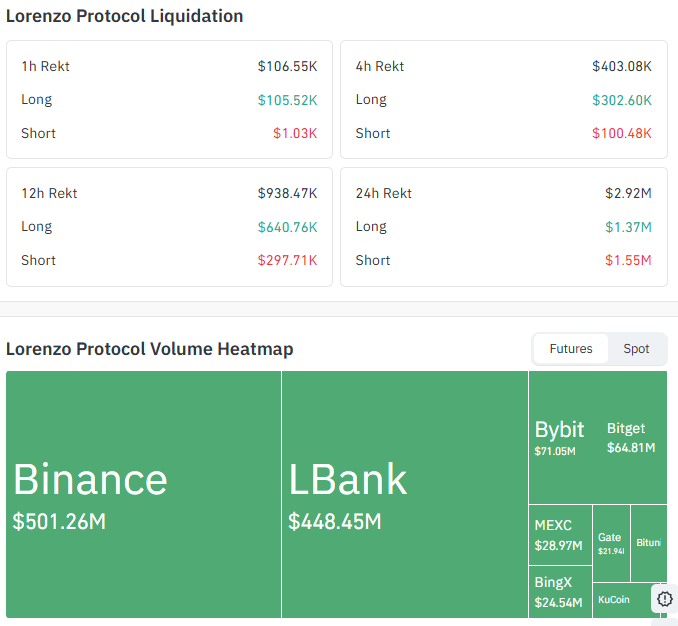Switch heatmap to the Spot tab

pos(636,348)
